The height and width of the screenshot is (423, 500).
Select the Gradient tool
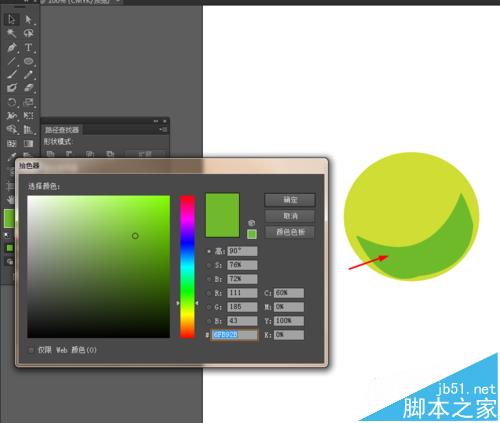click(28, 143)
